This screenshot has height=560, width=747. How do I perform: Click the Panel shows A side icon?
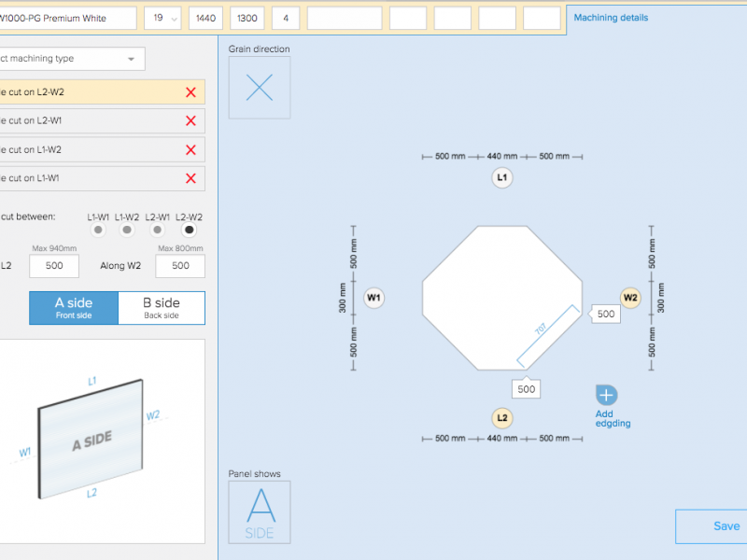(259, 511)
